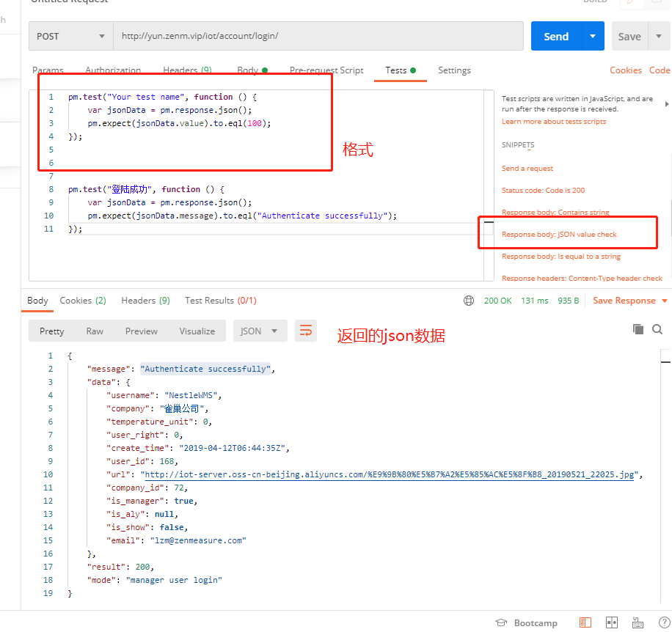Screen dimensions: 672x632
Task: Open Bootcamp in the status bar
Action: click(x=527, y=622)
